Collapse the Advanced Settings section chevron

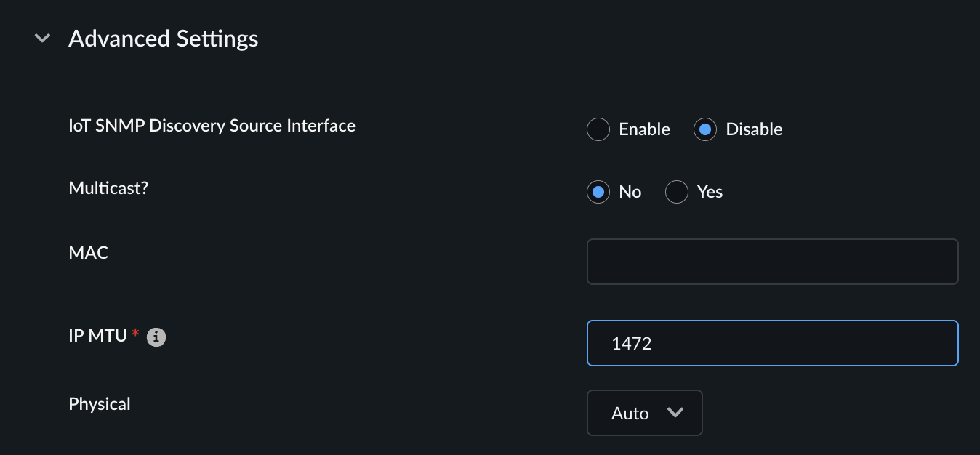(x=43, y=38)
